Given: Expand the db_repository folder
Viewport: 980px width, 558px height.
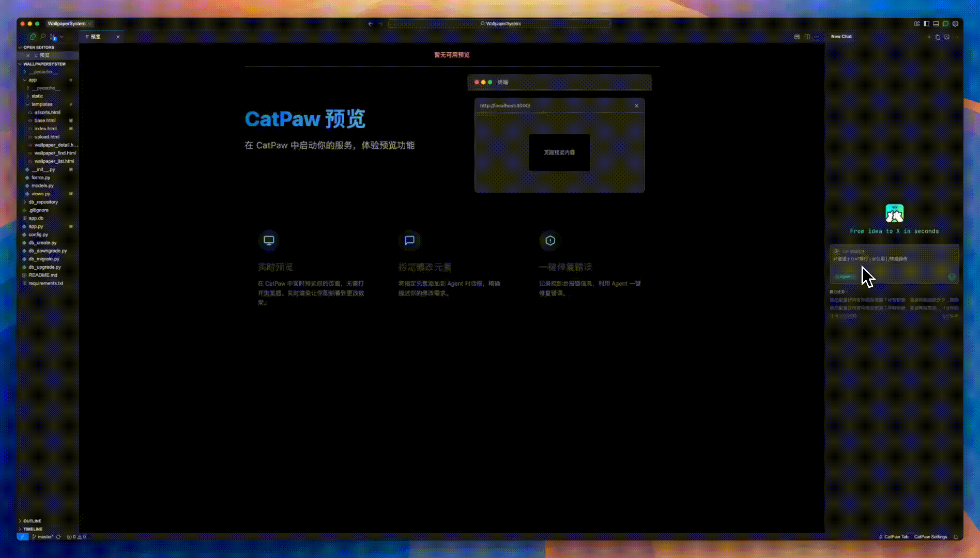Looking at the screenshot, I should (43, 202).
